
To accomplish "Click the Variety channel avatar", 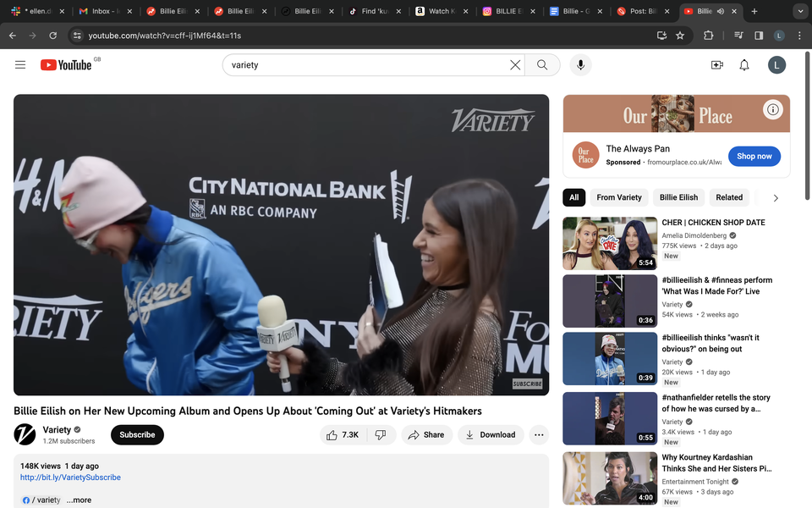I will 25,434.
